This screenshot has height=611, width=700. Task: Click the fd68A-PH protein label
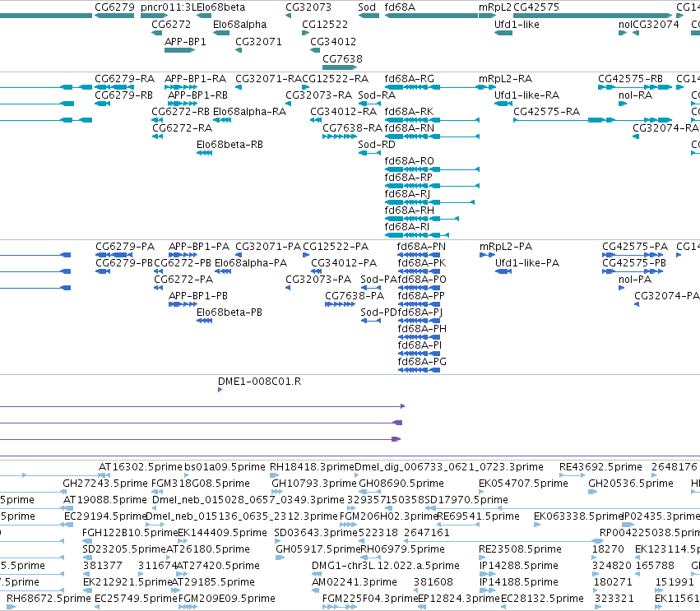tap(422, 329)
